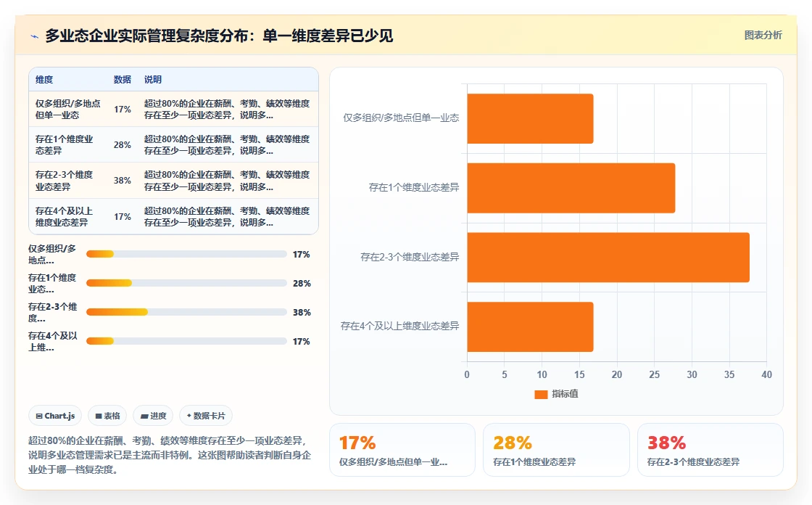Click the x-axis tick 40 on the chart
Screen dimensions: 812x505
click(x=766, y=375)
